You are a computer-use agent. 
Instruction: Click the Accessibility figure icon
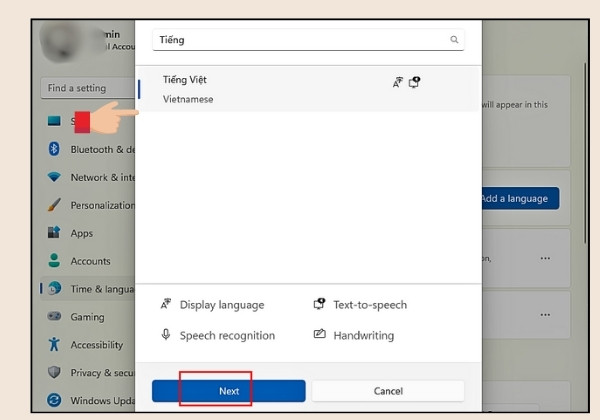(54, 344)
